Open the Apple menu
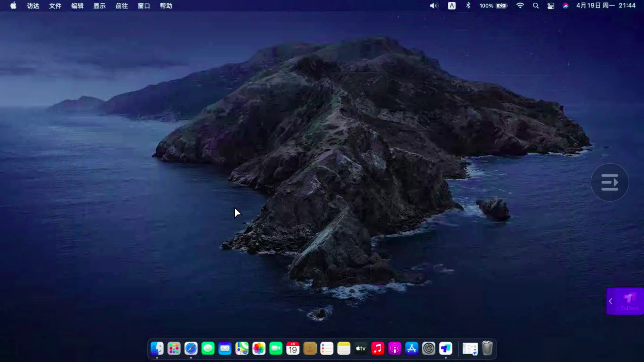This screenshot has width=644, height=362. click(13, 5)
